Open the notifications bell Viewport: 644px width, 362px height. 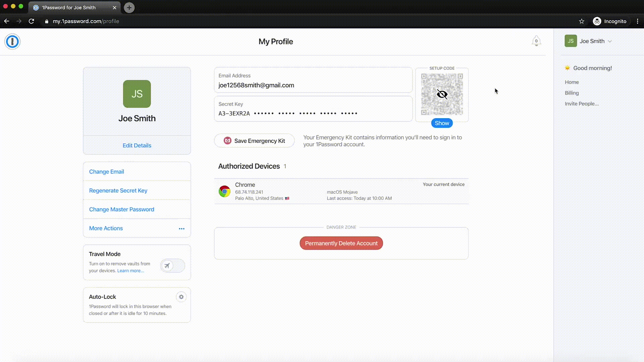536,41
